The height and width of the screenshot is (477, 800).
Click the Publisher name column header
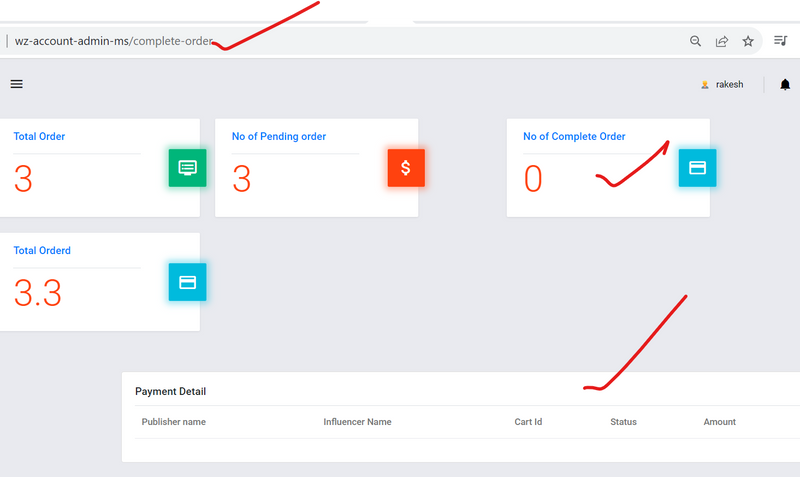click(173, 422)
